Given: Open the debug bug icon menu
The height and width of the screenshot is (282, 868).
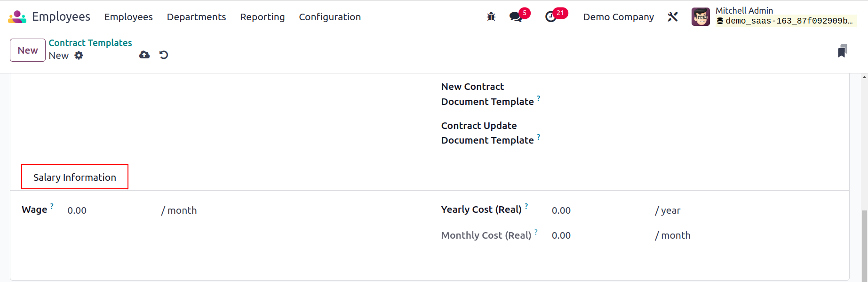Looking at the screenshot, I should tap(491, 17).
